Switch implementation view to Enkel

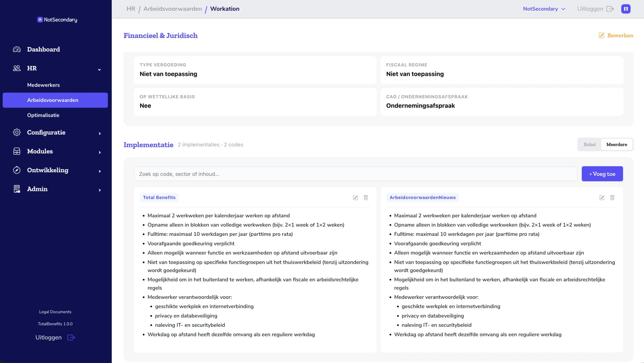click(x=590, y=144)
